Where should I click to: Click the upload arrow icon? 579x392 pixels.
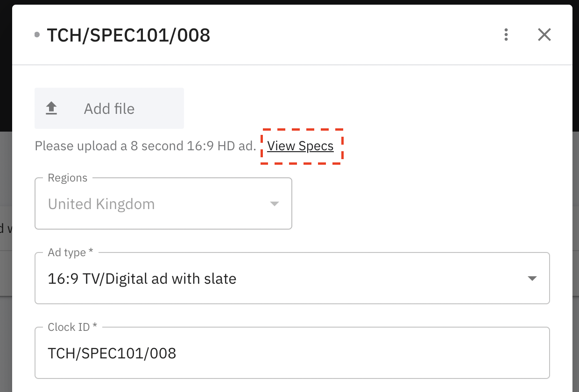tap(51, 108)
